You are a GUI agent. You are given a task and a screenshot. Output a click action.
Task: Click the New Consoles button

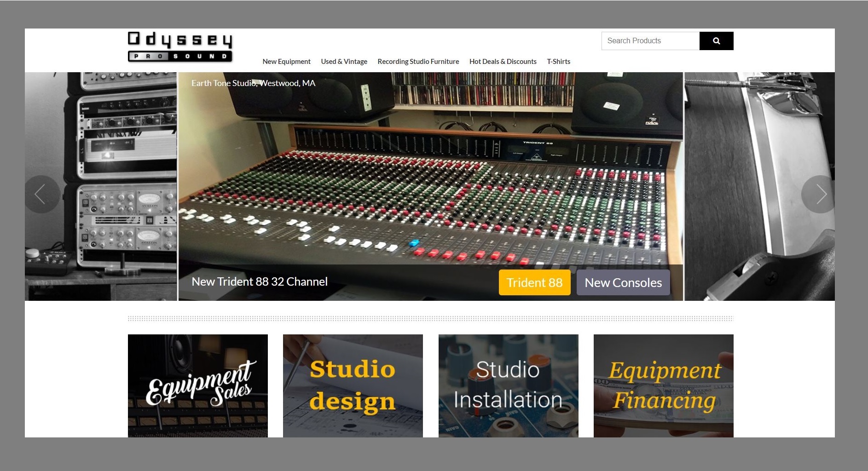[623, 282]
